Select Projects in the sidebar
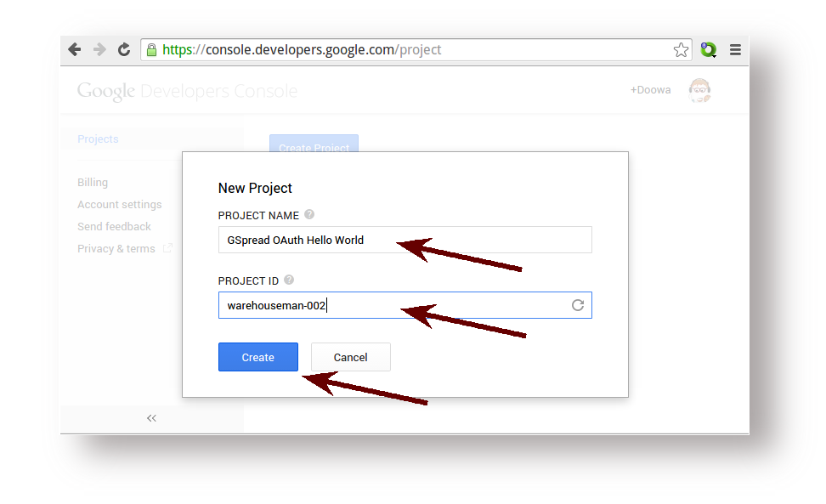 click(x=98, y=139)
